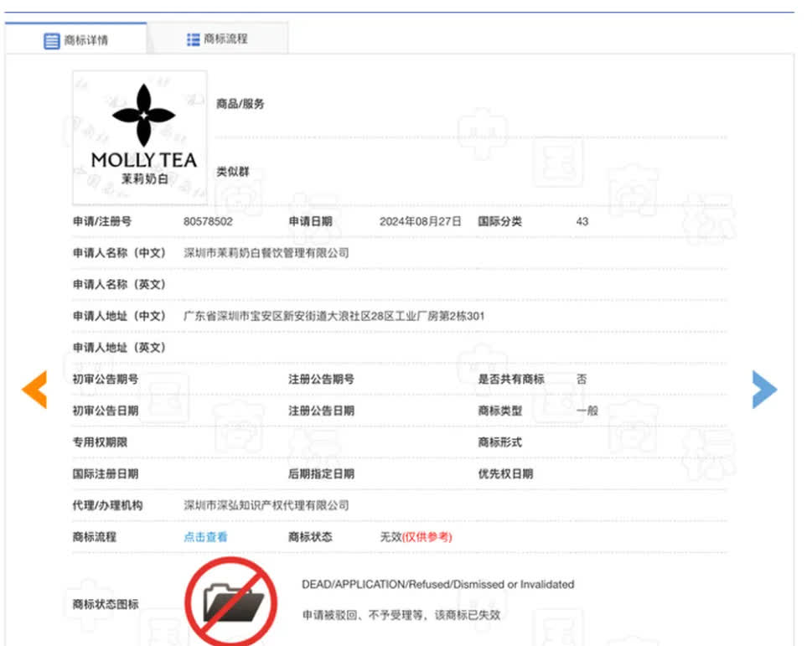The image size is (812, 646).
Task: Click the 商标状态图标 label
Action: pos(106,604)
